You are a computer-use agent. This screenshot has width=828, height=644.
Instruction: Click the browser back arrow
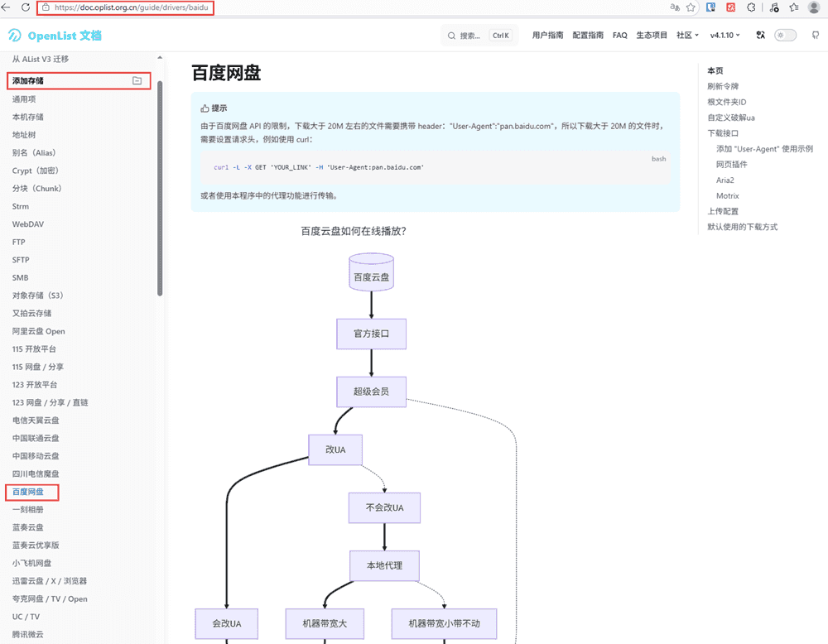point(7,7)
